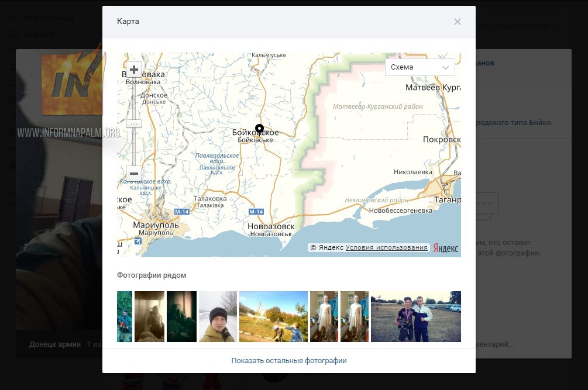Click the zoom level slider handle
This screenshot has height=390, width=588.
click(134, 123)
